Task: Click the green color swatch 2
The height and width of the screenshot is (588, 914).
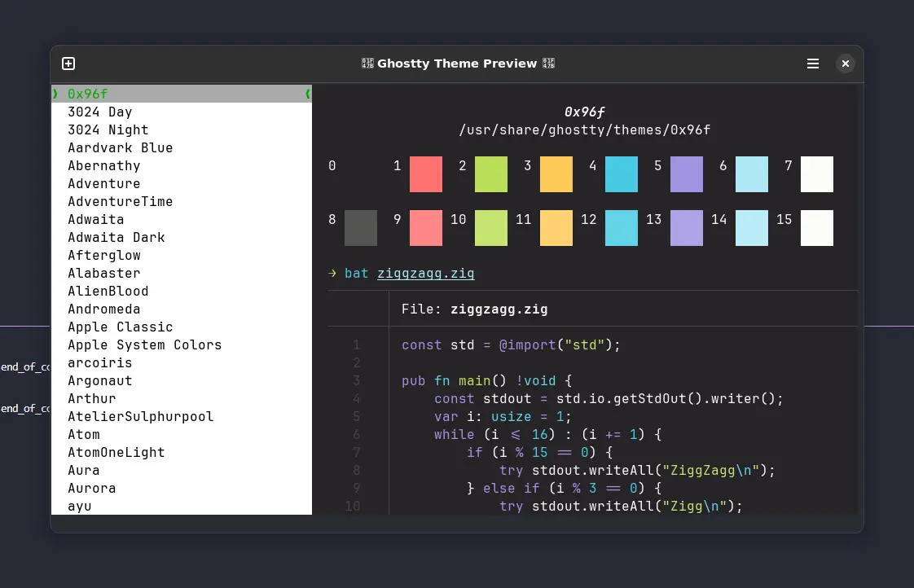Action: 491,174
